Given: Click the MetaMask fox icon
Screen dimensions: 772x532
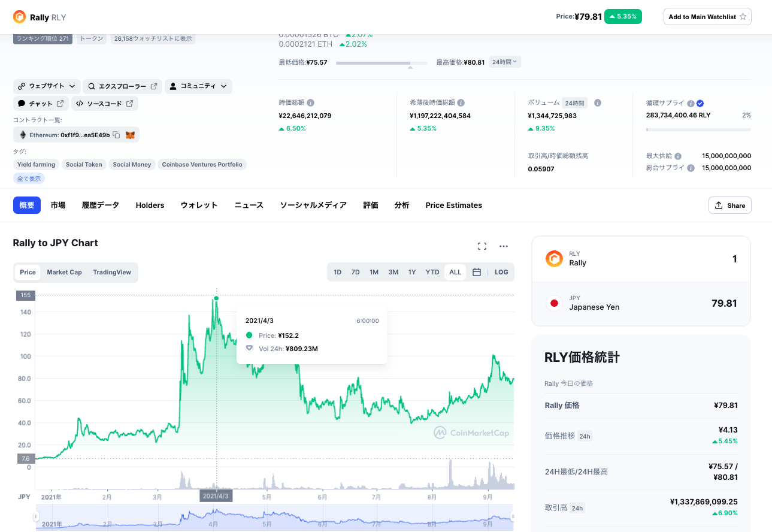Looking at the screenshot, I should [x=130, y=135].
